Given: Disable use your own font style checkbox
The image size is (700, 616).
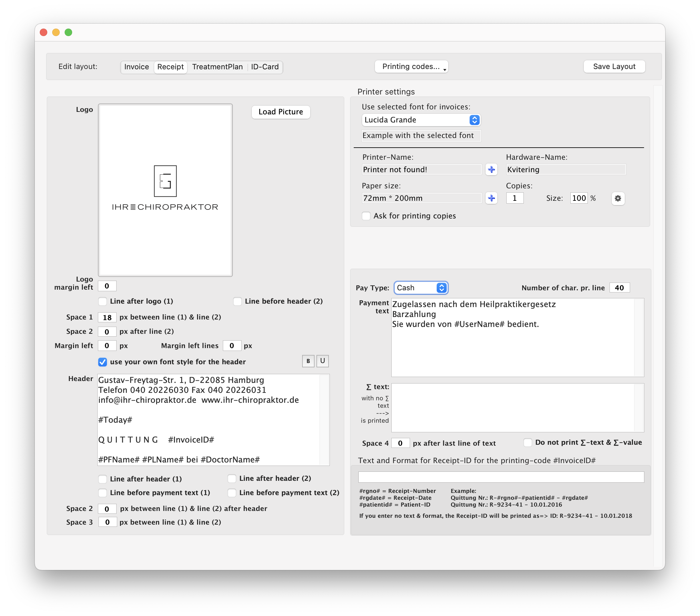Looking at the screenshot, I should 102,362.
